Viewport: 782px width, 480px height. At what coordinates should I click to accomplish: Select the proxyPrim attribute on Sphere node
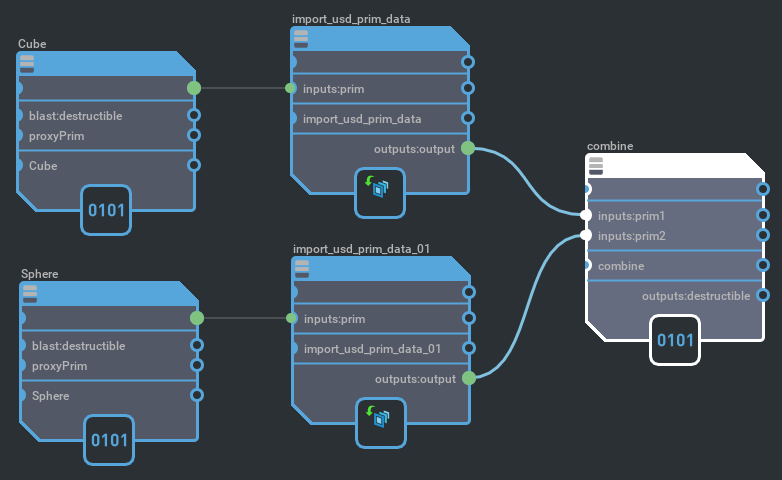(x=59, y=366)
